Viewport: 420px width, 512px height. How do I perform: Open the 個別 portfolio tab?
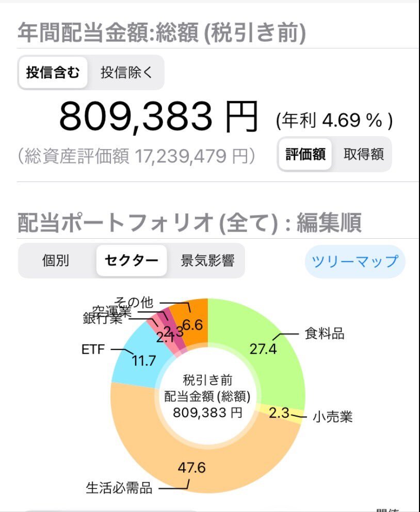pos(56,260)
